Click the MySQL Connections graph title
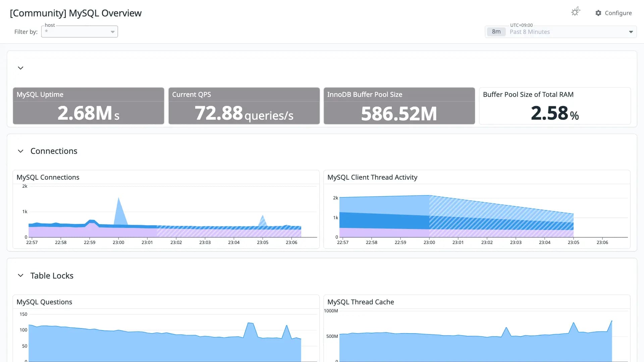 pyautogui.click(x=48, y=177)
